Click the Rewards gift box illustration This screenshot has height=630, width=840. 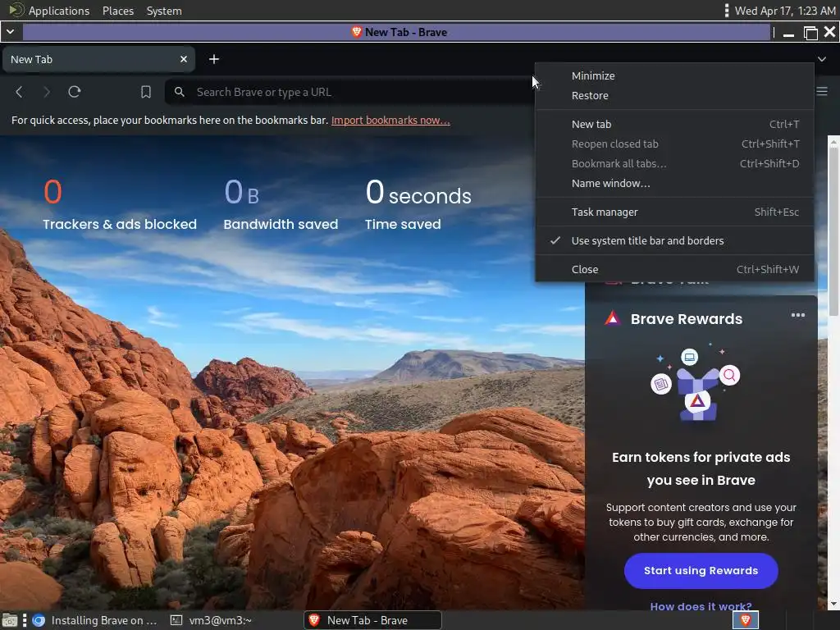696,385
